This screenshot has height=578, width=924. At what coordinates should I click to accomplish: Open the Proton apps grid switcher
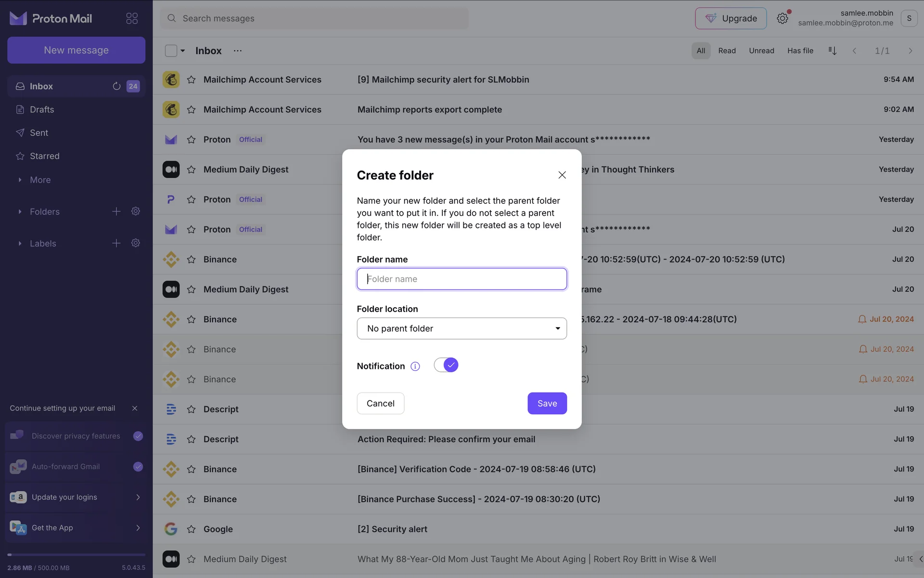(132, 18)
